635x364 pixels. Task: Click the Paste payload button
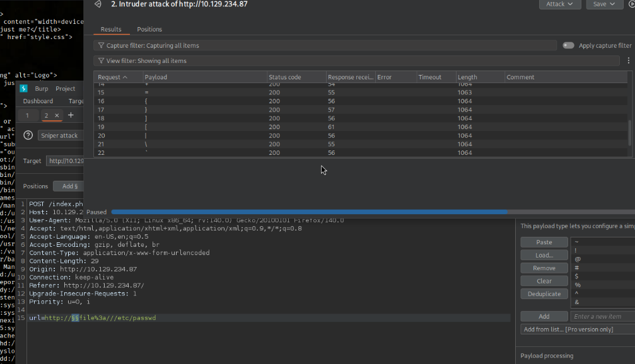point(544,242)
